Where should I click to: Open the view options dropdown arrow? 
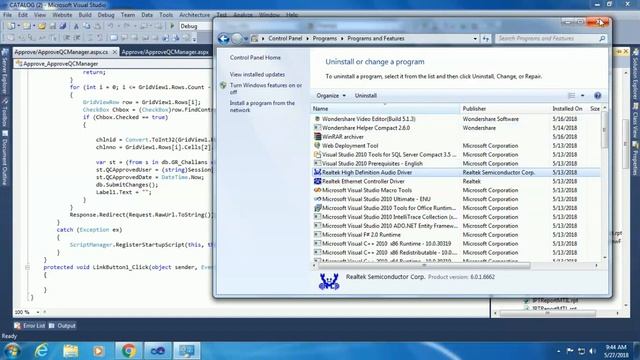tap(582, 96)
